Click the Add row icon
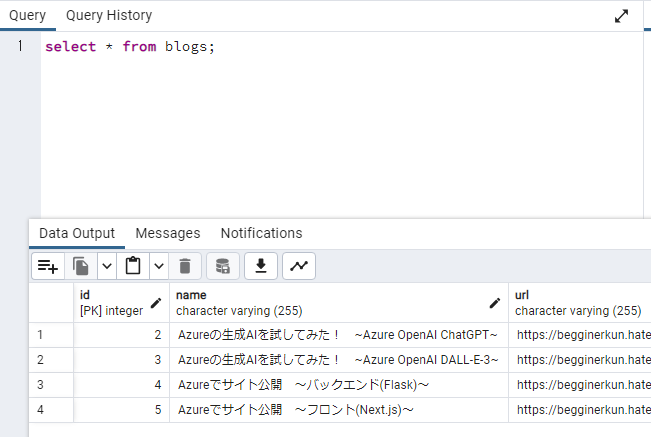 (47, 266)
